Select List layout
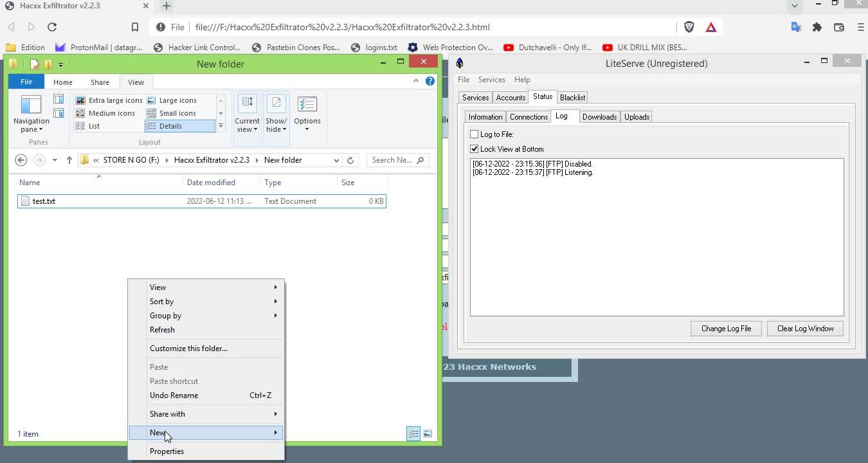The width and height of the screenshot is (868, 463). pyautogui.click(x=87, y=126)
